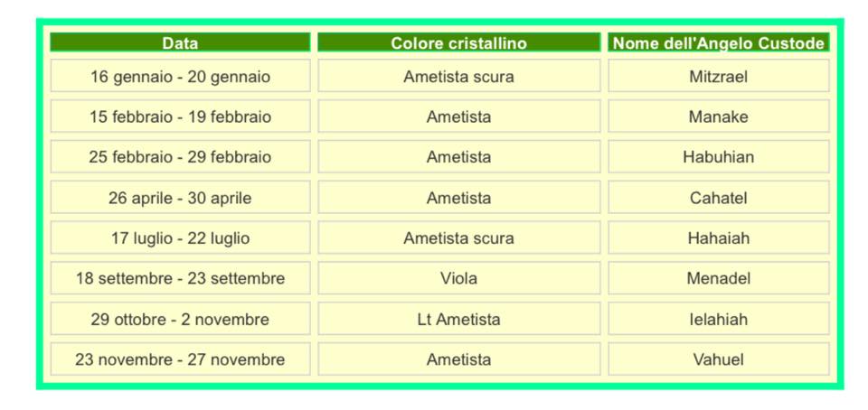Click the Hahaiah name cell

[x=718, y=238]
